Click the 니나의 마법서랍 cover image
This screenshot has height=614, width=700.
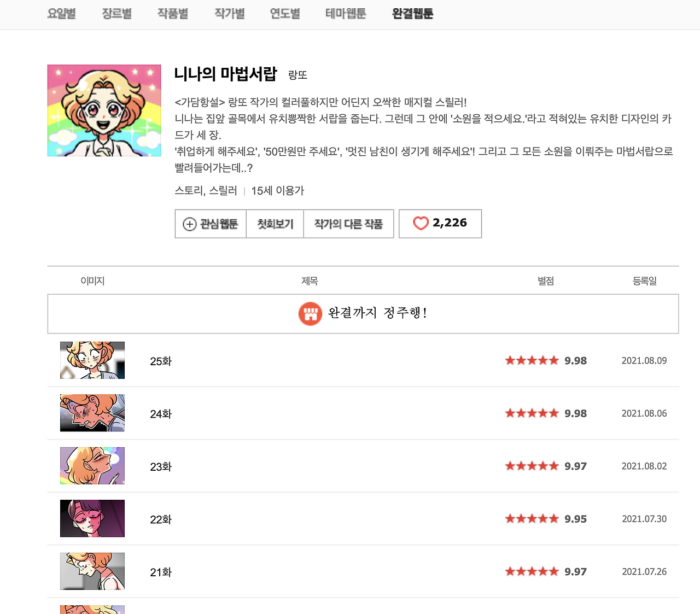(104, 110)
